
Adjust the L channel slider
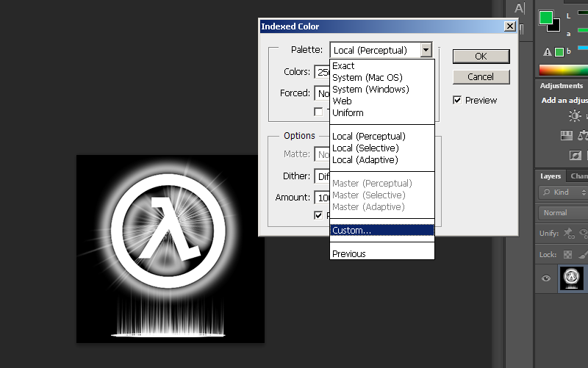[x=583, y=12]
